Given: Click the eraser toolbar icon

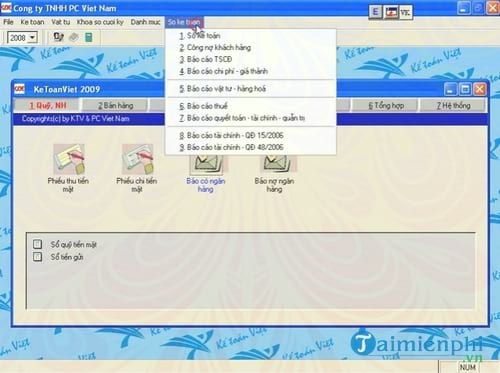Looking at the screenshot, I should point(74,37).
